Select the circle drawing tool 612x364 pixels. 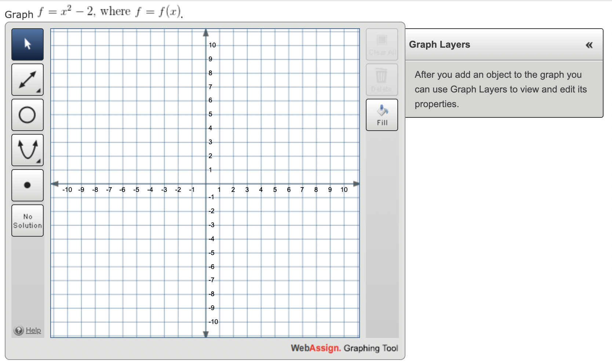[27, 114]
